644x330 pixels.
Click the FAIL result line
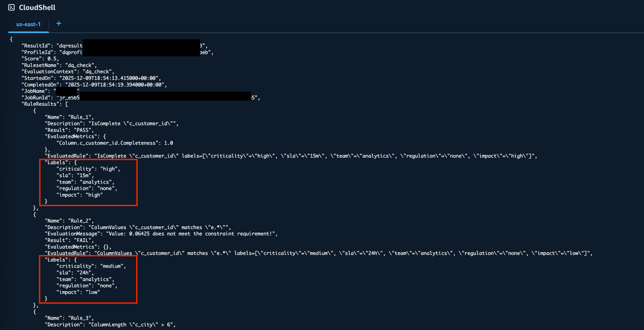pyautogui.click(x=69, y=240)
